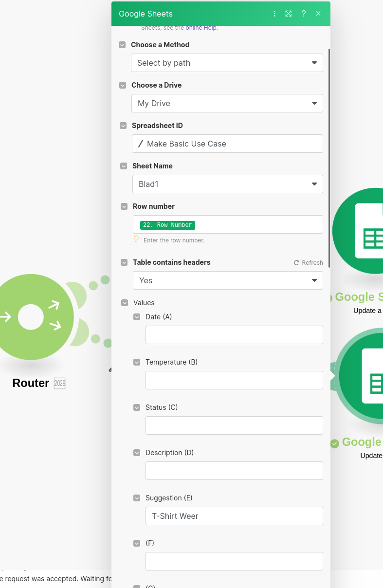383x588 pixels.
Task: Click the Suggestion (E) field with T-Shirt Weer
Action: tap(234, 516)
